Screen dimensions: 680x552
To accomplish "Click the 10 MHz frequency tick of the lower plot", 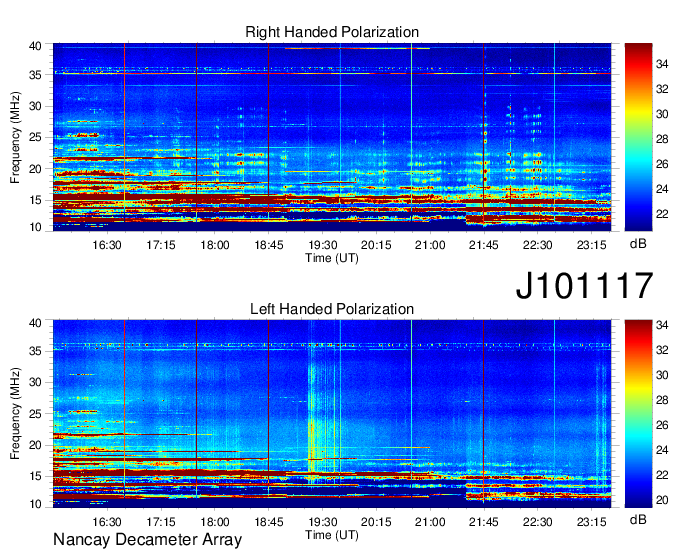I will point(35,504).
